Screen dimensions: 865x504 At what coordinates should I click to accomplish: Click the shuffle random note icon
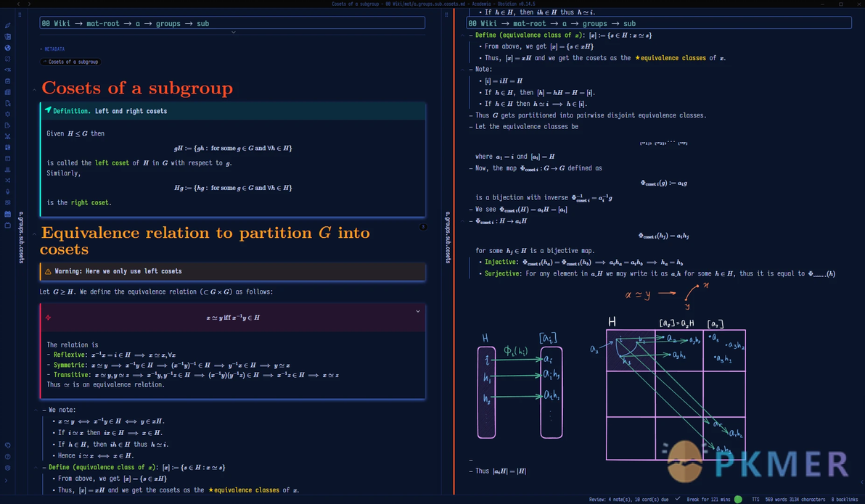tap(7, 180)
